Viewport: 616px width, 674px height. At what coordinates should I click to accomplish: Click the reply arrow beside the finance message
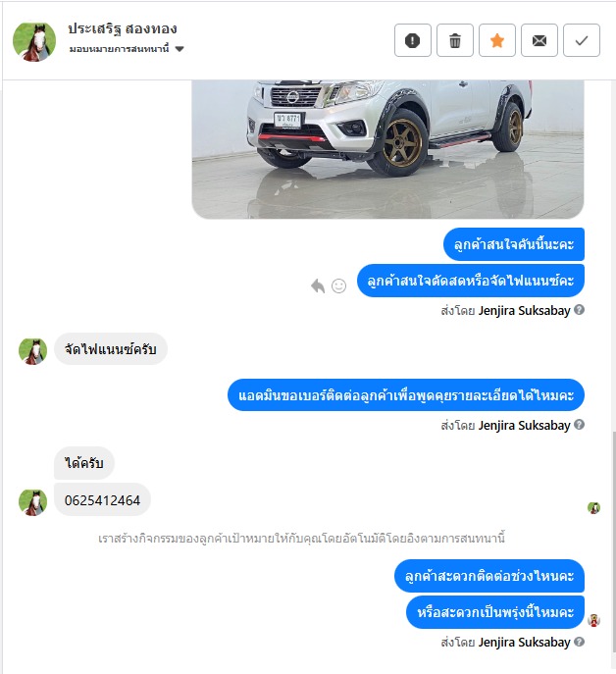coord(318,285)
